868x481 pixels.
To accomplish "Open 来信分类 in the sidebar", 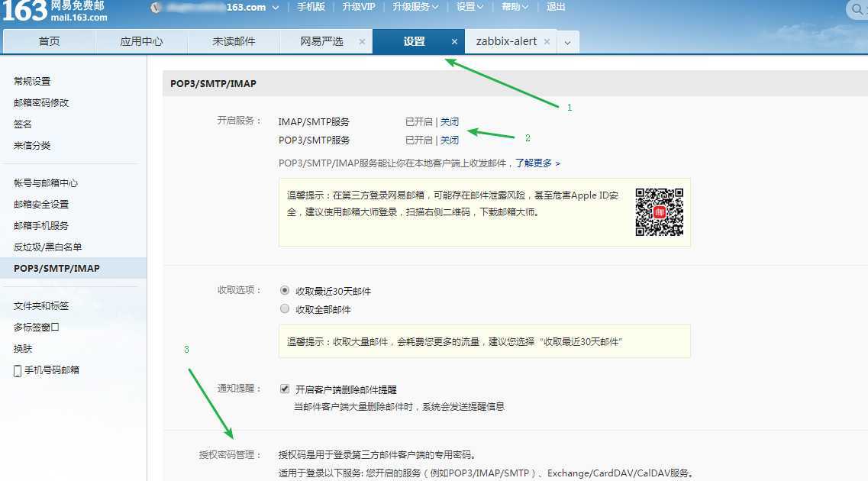I will [32, 146].
